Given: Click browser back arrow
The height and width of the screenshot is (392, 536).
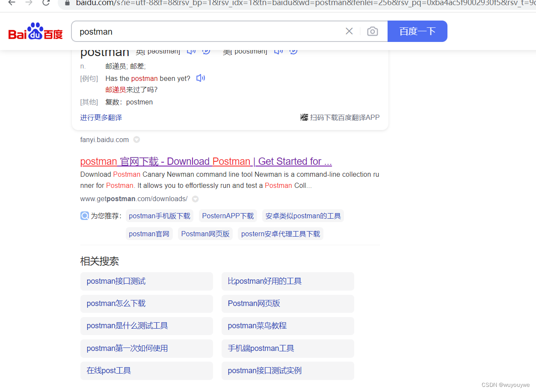Looking at the screenshot, I should click(12, 3).
